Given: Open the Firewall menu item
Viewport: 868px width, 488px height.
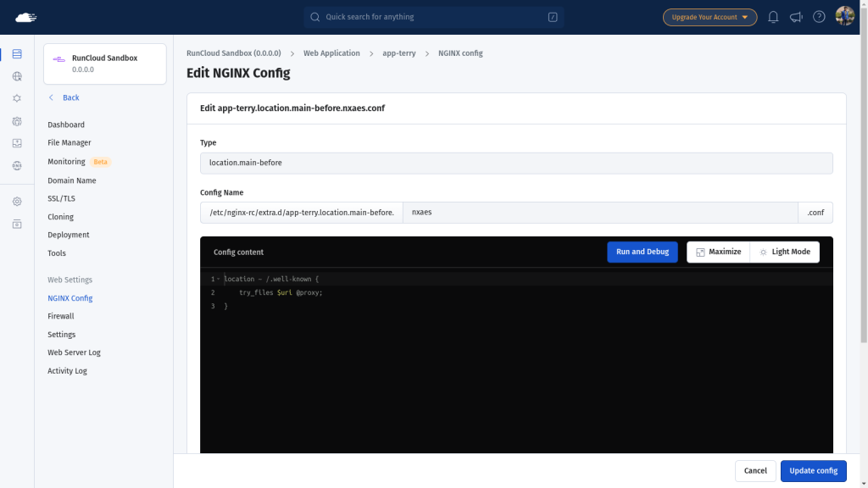Looking at the screenshot, I should coord(61,316).
